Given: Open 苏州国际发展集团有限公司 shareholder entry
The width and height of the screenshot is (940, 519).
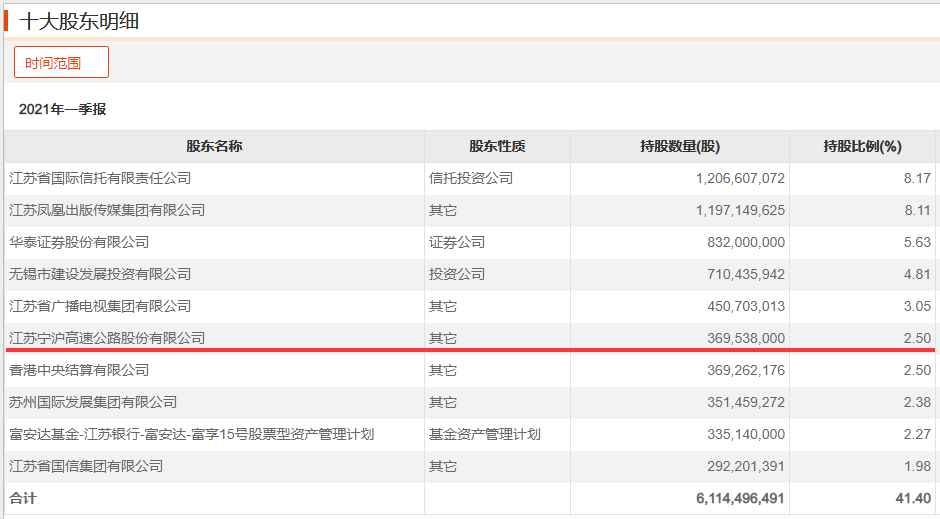Looking at the screenshot, I should click(x=93, y=402).
